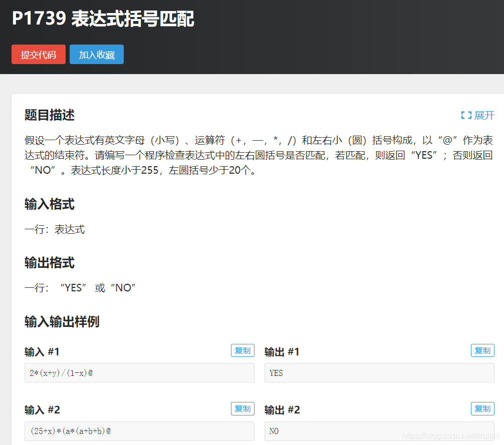This screenshot has height=445, width=504.
Task: Select the output #1 box showing YES
Action: pos(379,373)
